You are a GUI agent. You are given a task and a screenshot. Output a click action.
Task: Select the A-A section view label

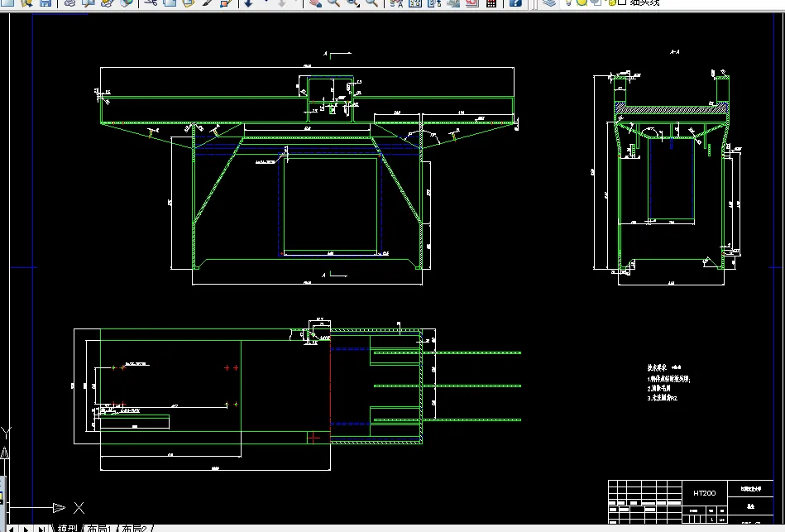pyautogui.click(x=674, y=51)
